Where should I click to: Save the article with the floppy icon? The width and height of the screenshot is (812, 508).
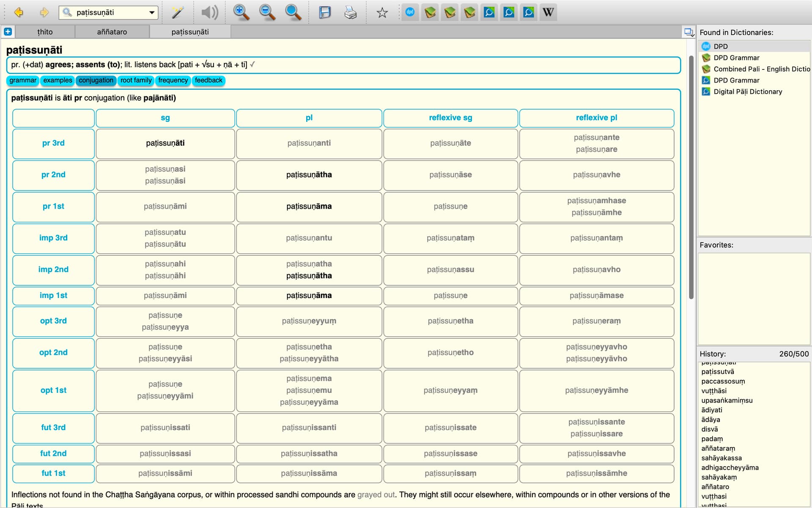[x=325, y=12]
